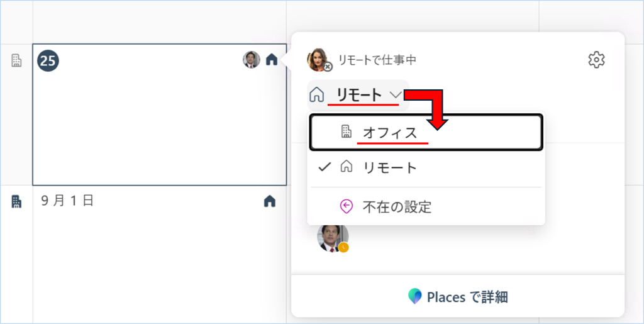
Task: Click the man's avatar on day 25
Action: pyautogui.click(x=252, y=60)
